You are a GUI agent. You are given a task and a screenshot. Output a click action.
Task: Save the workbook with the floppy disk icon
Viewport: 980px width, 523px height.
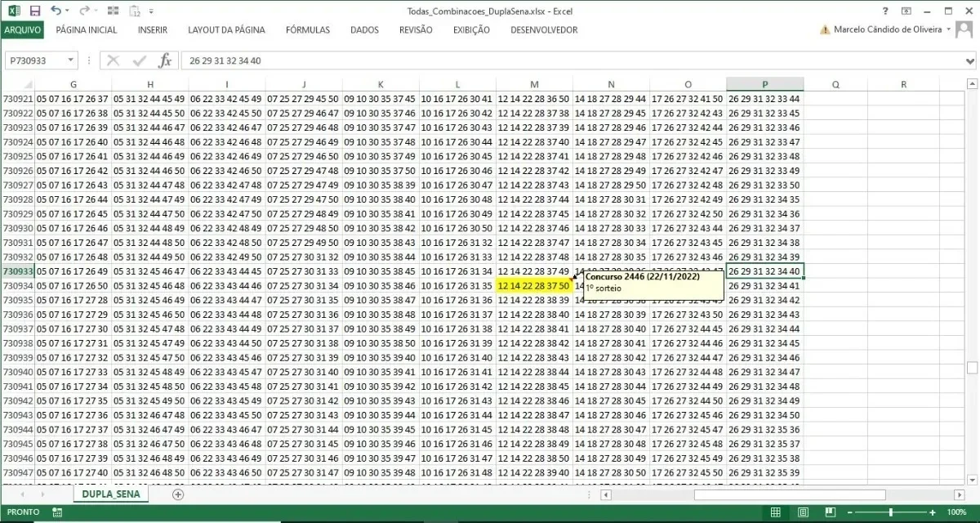coord(34,11)
